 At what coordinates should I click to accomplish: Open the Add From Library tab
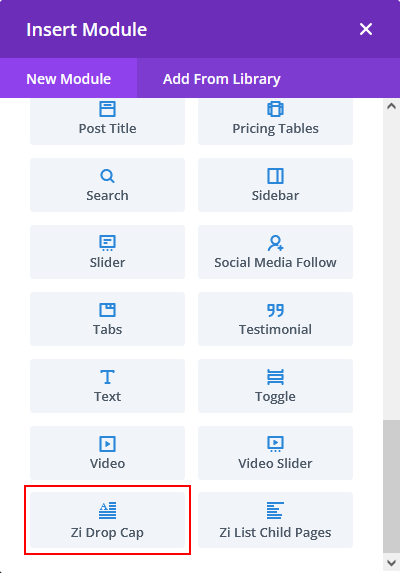[x=222, y=78]
